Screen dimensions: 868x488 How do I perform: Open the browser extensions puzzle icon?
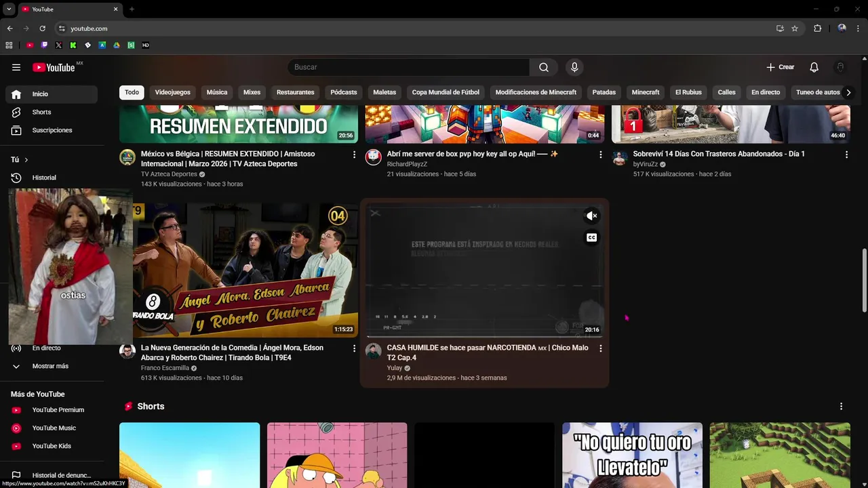(817, 28)
